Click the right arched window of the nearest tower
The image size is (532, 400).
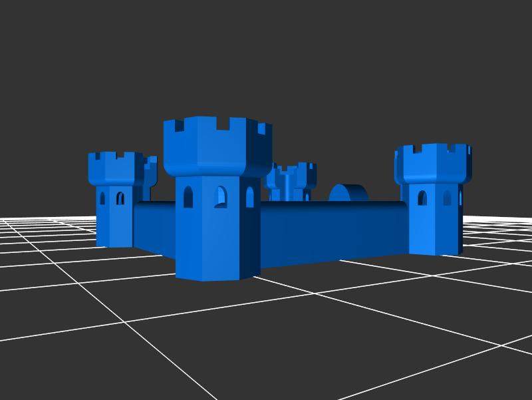(250, 197)
